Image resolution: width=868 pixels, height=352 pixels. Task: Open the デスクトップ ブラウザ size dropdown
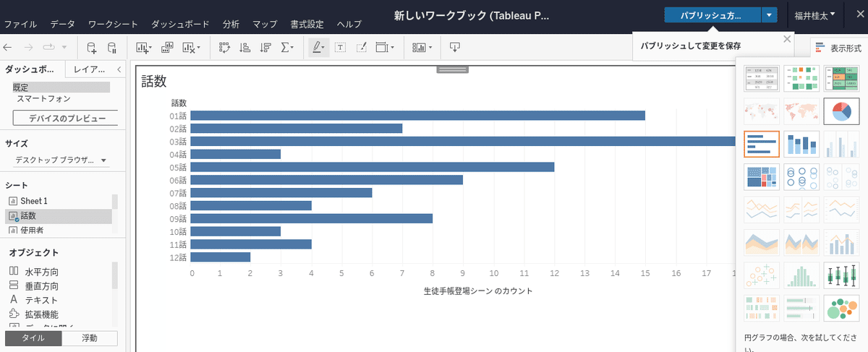[61, 160]
